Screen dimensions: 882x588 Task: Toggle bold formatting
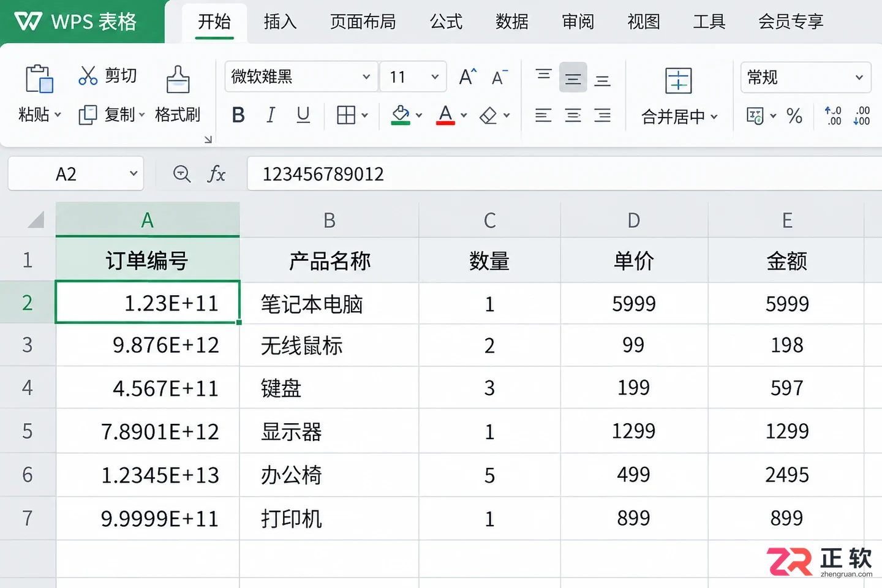tap(238, 115)
